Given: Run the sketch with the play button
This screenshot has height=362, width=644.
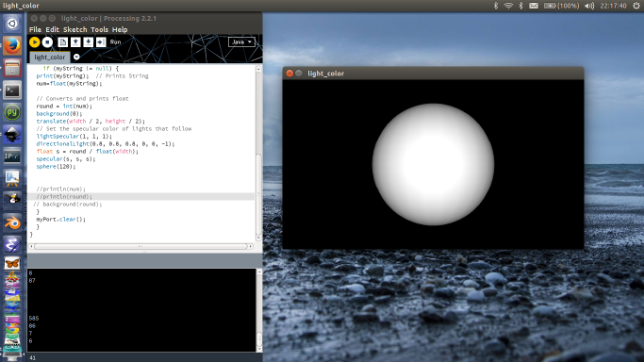Looking at the screenshot, I should click(35, 41).
